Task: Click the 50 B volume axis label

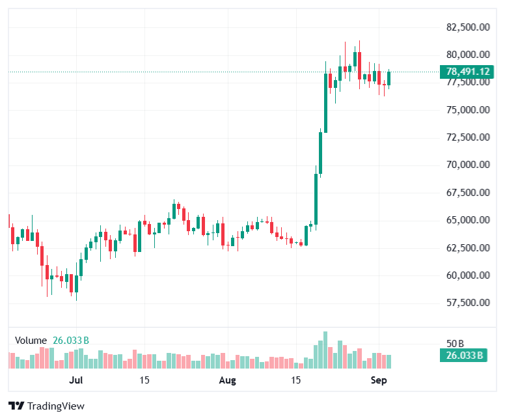Action: pyautogui.click(x=455, y=344)
